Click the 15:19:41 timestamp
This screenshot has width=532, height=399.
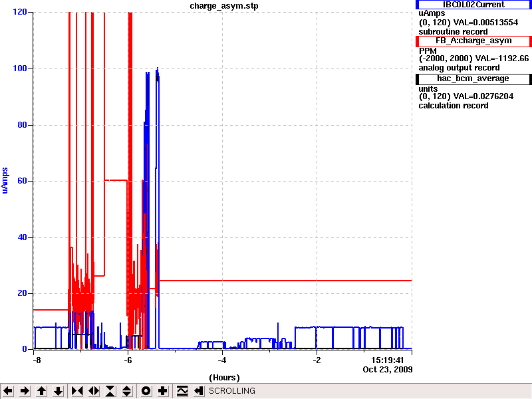pyautogui.click(x=387, y=360)
